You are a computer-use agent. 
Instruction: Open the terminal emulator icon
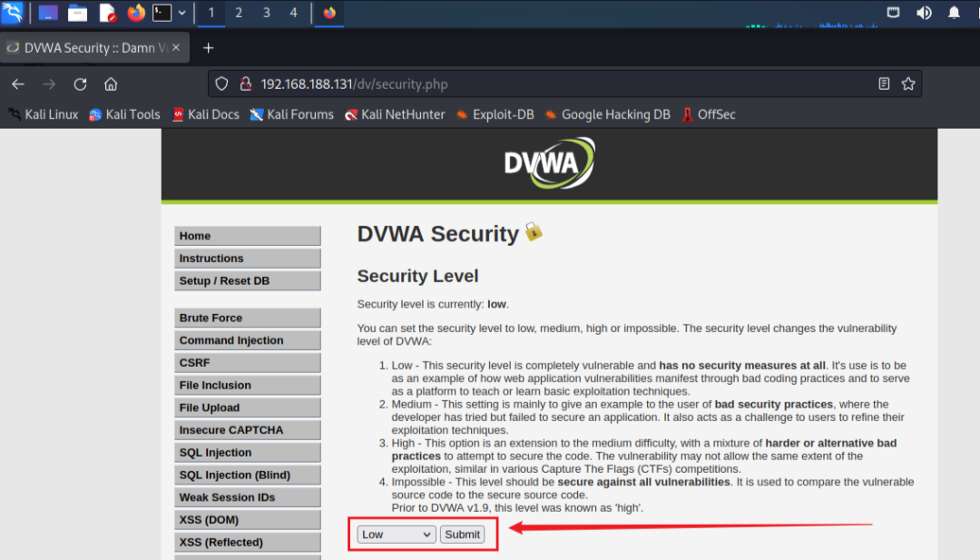(x=162, y=13)
